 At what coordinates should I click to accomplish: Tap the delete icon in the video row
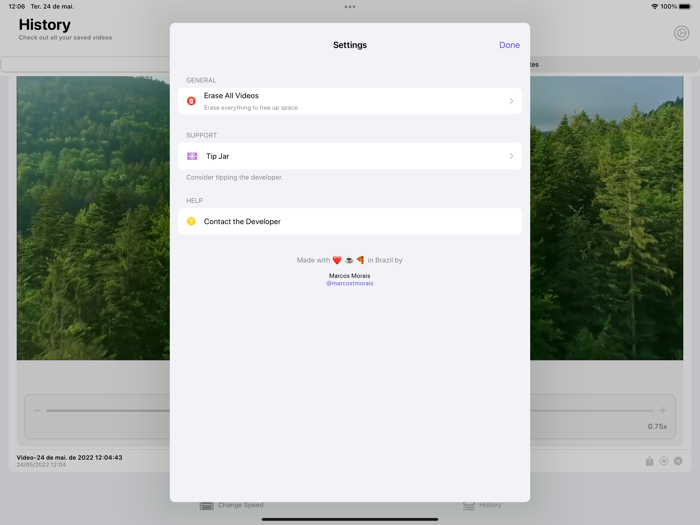[678, 461]
